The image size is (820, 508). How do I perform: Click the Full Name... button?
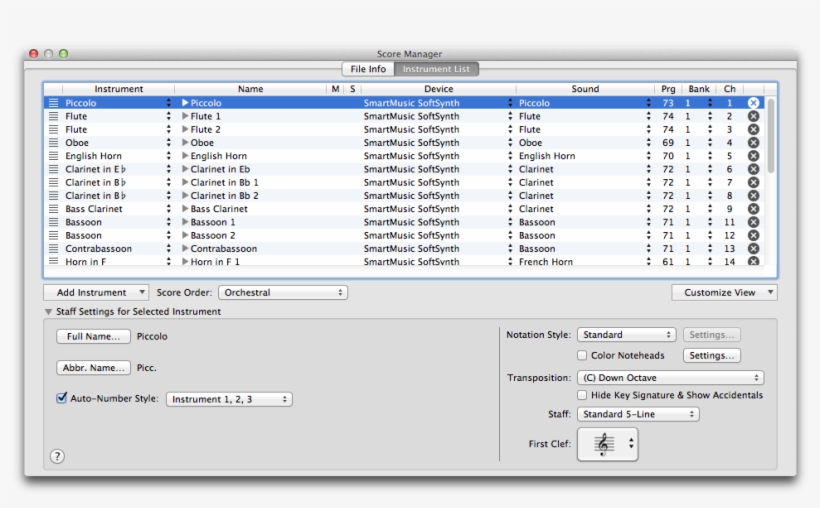(x=94, y=336)
